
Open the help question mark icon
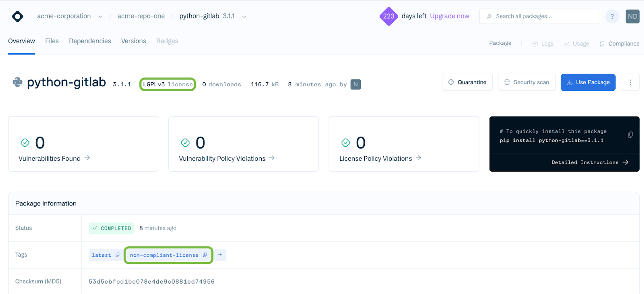612,16
